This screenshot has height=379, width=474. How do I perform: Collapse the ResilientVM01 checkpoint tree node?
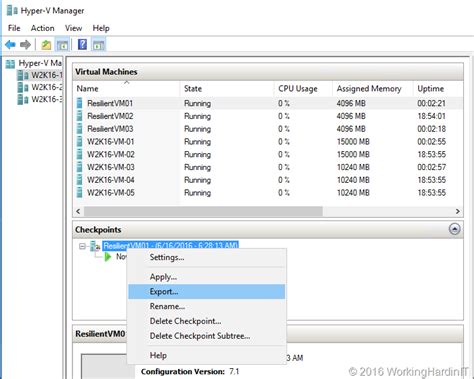click(x=82, y=246)
